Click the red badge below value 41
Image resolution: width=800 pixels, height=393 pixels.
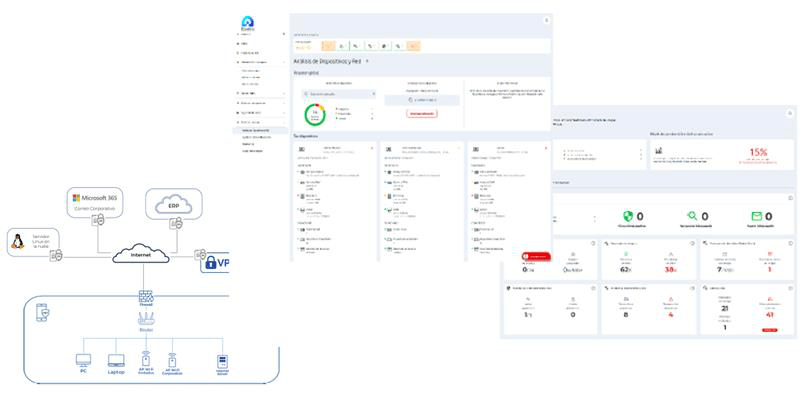pyautogui.click(x=769, y=330)
